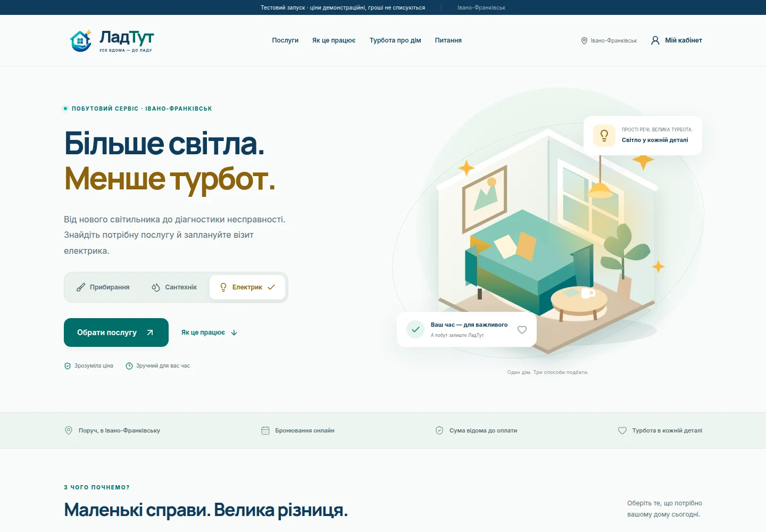Open the Питання navigation item
Viewport: 766px width, 532px height.
pyautogui.click(x=448, y=40)
